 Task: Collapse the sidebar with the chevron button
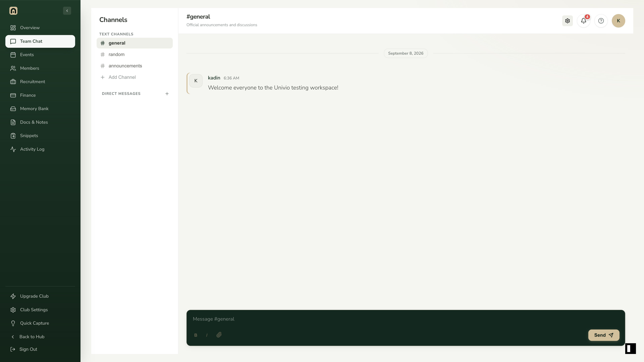pos(67,11)
